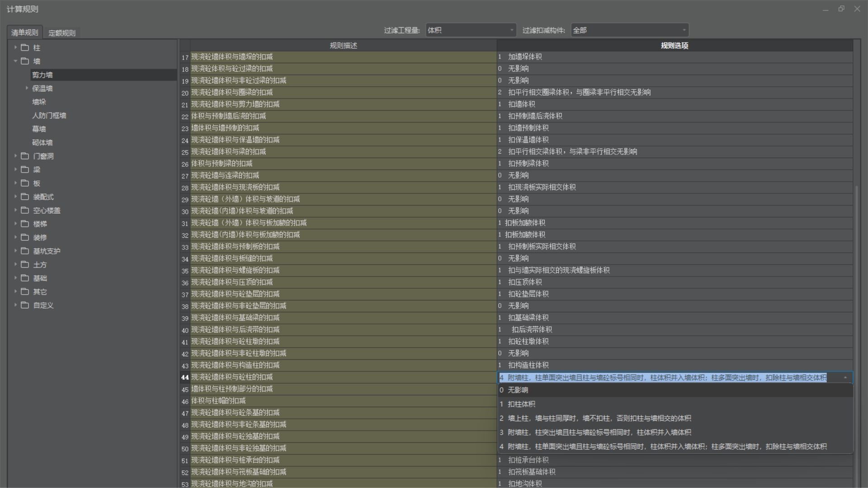Select row 20 现浇砼墙体积与圈梁的扣减

click(343, 93)
